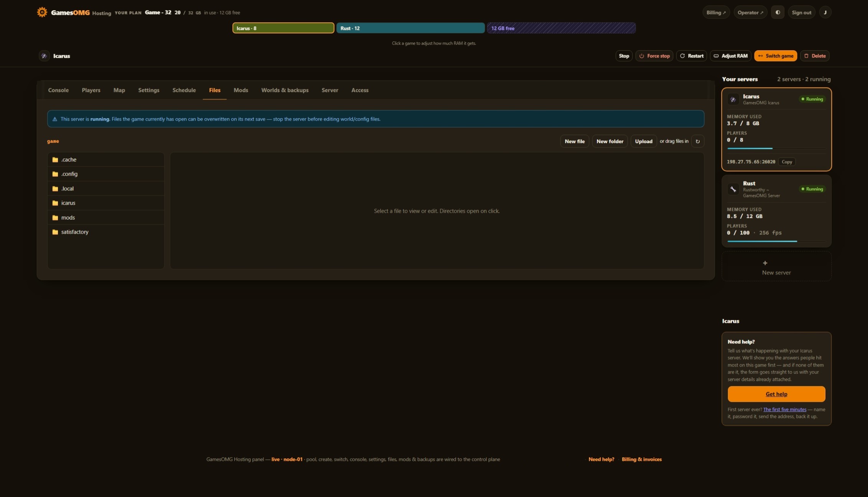Click the Icarus game icon in header

44,56
